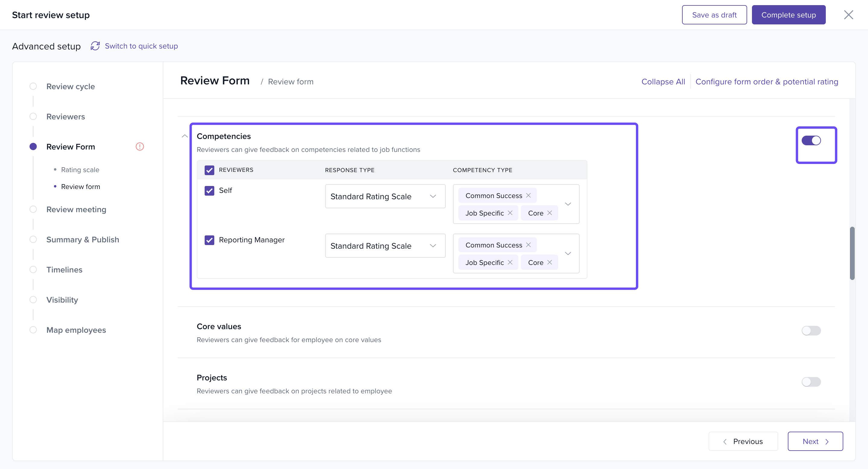868x469 pixels.
Task: Remove Job Specific tag in Self row
Action: [x=510, y=213]
